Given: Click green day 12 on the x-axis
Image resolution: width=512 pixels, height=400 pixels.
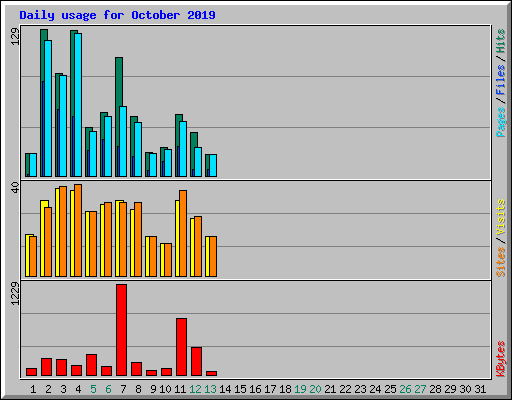Looking at the screenshot, I should point(195,389).
